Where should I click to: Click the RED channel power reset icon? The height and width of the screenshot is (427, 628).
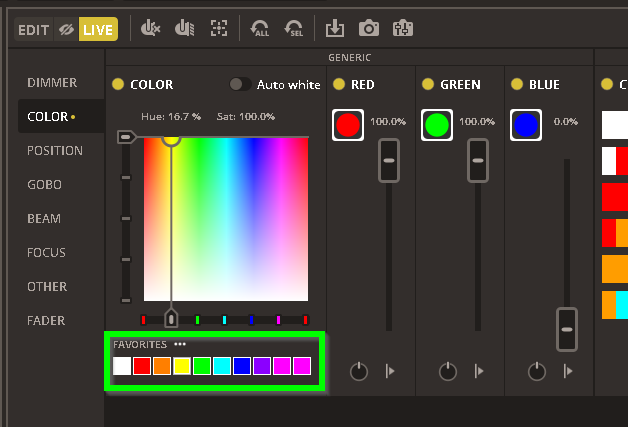coord(359,371)
